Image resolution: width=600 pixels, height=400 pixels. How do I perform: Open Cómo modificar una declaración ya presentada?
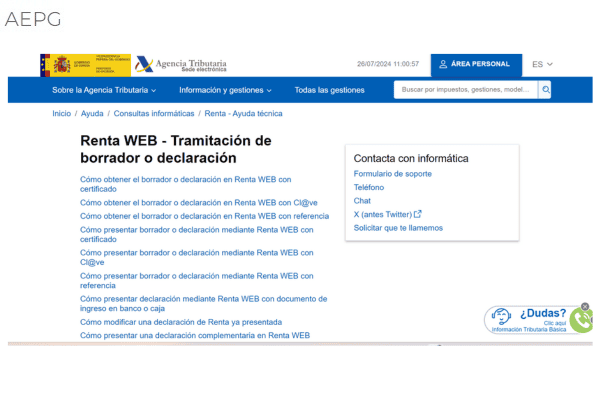coord(181,322)
